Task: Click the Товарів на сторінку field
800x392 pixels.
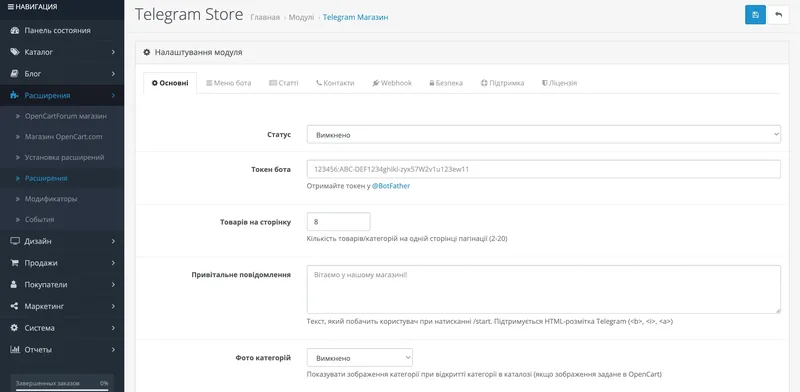Action: [338, 222]
